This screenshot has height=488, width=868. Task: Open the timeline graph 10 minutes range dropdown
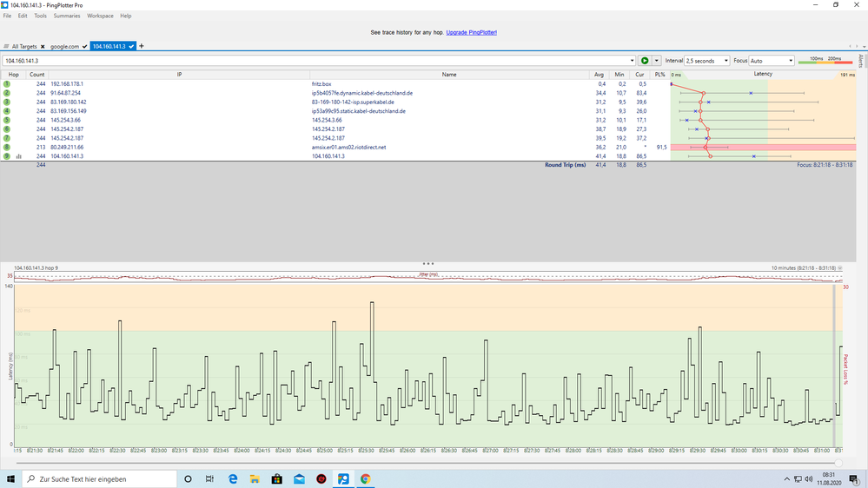(x=840, y=267)
